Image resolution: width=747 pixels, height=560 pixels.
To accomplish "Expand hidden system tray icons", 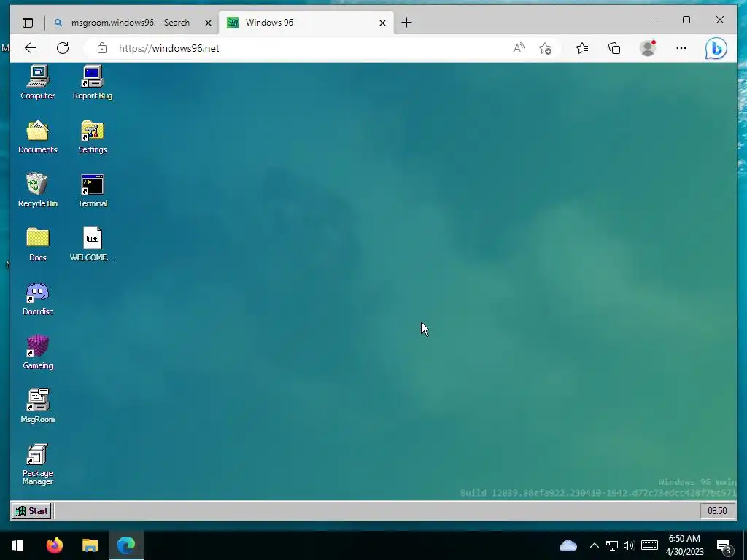I will [595, 545].
